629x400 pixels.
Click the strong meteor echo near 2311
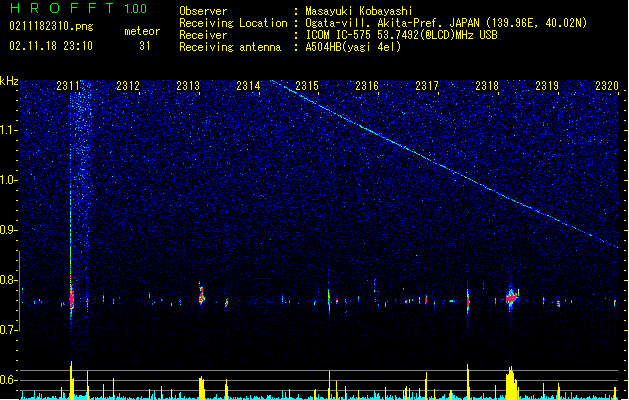tap(72, 298)
